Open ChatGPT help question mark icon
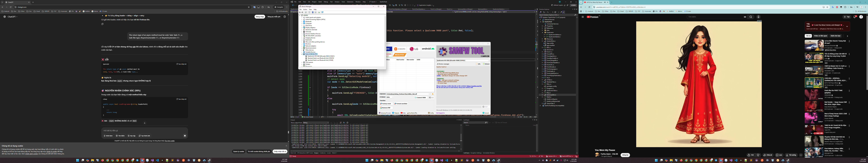 285,17
